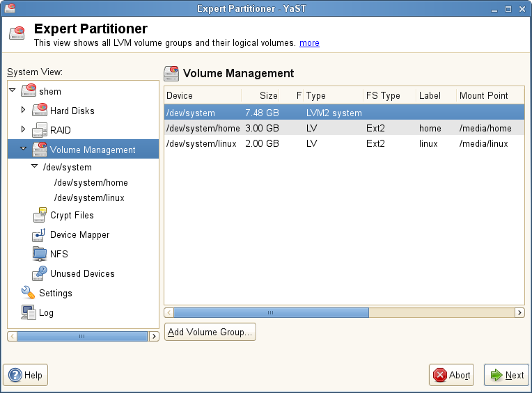This screenshot has width=532, height=393.
Task: Click the Volume Management heading disk icon
Action: pos(171,74)
